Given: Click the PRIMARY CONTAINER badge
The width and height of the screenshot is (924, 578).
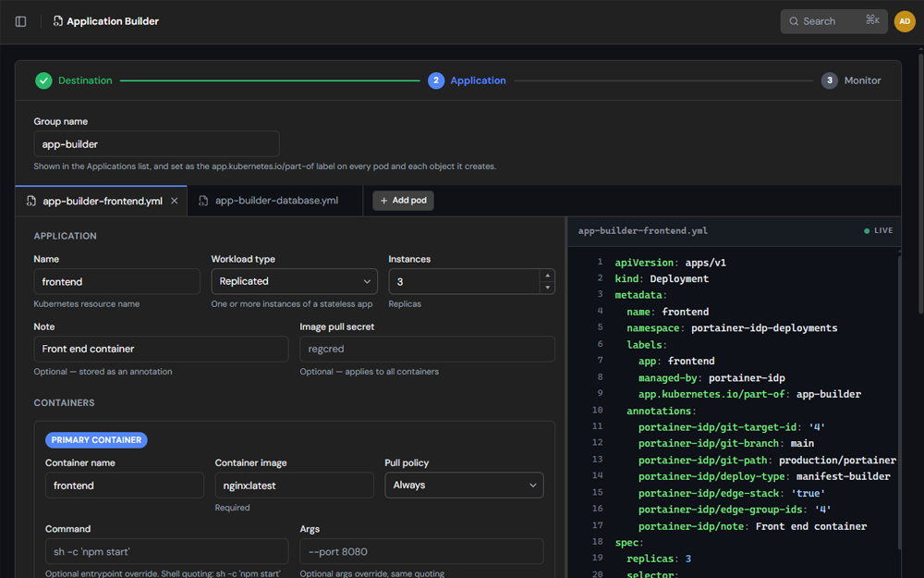Looking at the screenshot, I should [x=96, y=440].
